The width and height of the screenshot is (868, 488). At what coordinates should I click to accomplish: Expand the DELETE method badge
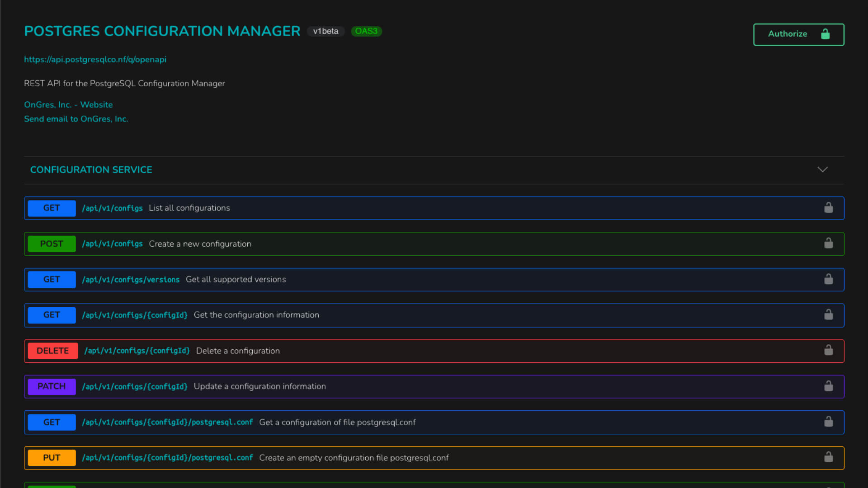click(53, 351)
